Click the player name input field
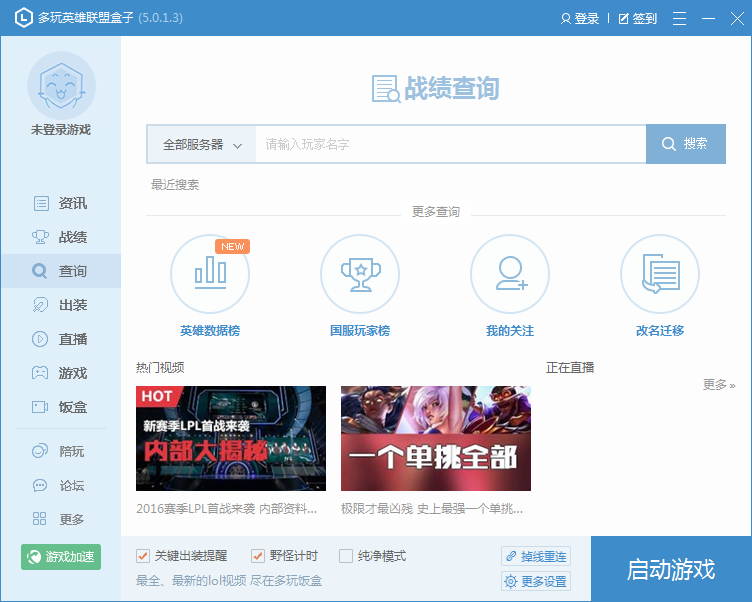This screenshot has width=752, height=602. point(450,145)
